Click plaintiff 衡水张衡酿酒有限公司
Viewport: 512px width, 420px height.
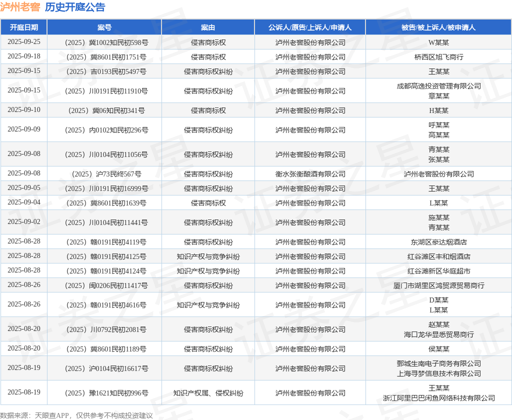[310, 174]
